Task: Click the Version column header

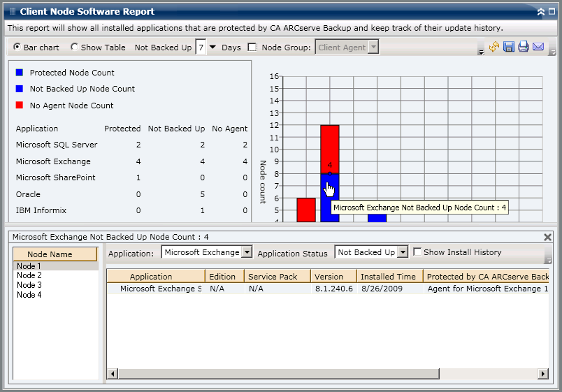Action: (329, 277)
